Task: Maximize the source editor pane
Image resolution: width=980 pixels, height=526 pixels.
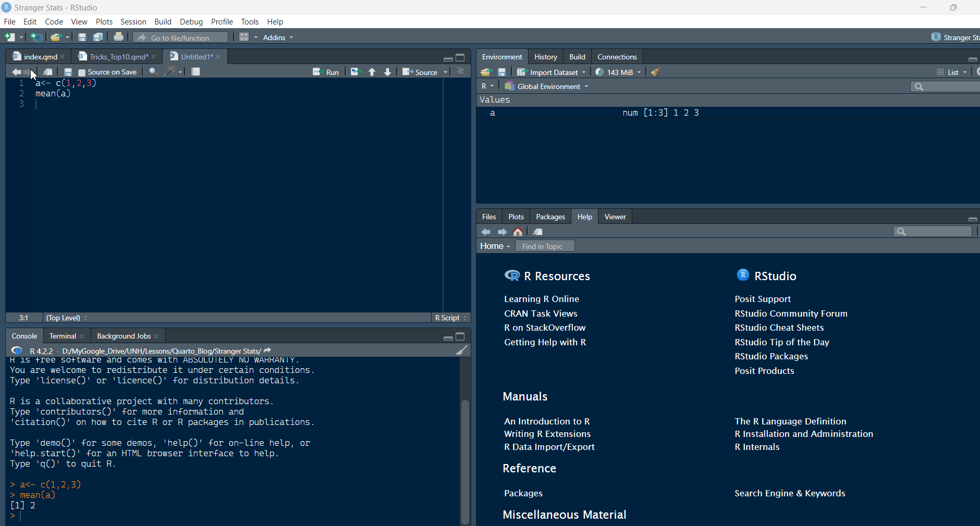Action: 460,58
